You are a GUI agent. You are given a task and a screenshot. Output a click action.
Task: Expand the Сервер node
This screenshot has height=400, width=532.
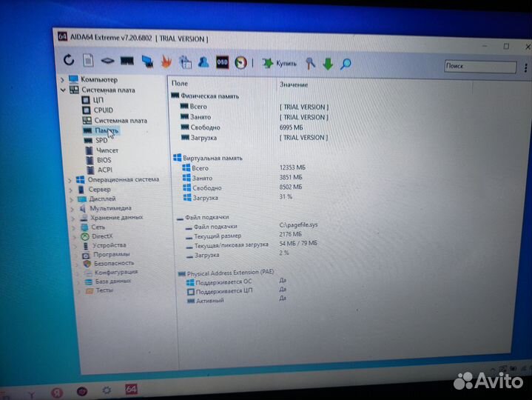pos(70,190)
